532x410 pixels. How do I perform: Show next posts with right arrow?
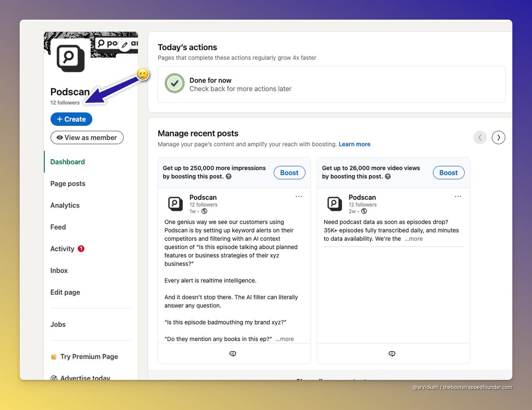coord(498,137)
